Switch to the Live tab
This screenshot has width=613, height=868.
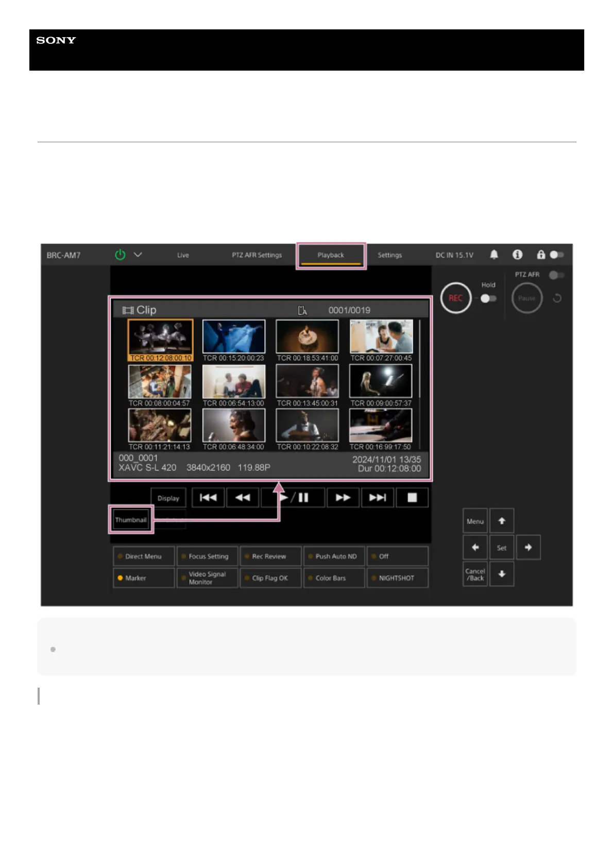(x=183, y=255)
